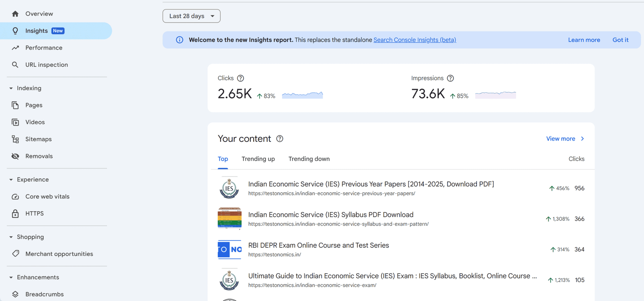Switch to the Trending down tab
The height and width of the screenshot is (301, 644).
[309, 159]
